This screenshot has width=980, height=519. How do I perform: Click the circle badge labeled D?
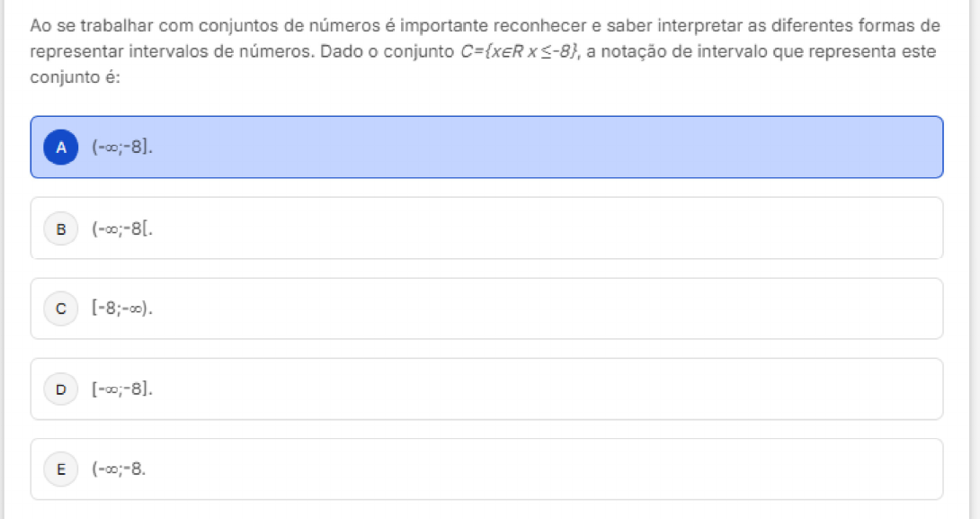click(60, 389)
